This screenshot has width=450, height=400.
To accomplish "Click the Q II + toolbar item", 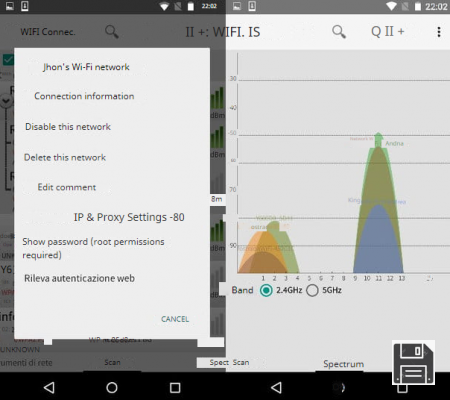I will coord(388,32).
